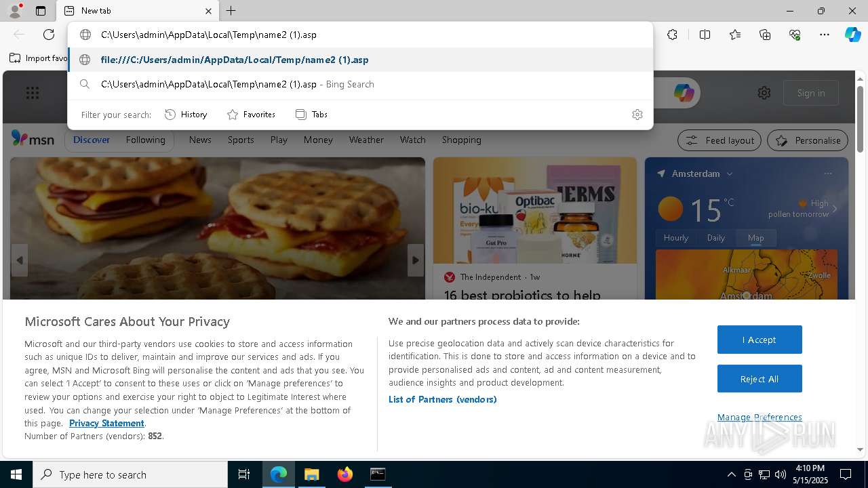Click Sign in button
This screenshot has width=868, height=488.
click(811, 93)
